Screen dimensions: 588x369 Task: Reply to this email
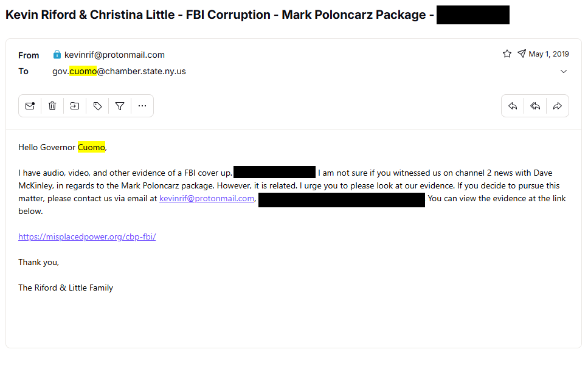[x=513, y=106]
